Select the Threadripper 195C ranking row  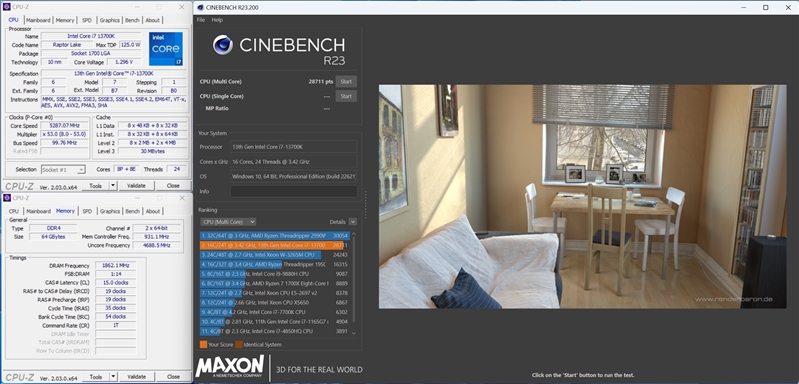275,264
